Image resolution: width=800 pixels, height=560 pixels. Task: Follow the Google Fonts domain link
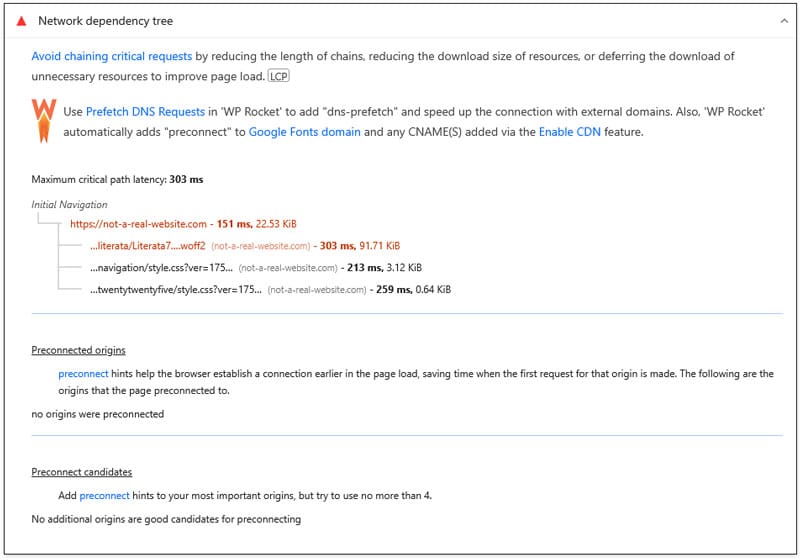305,132
